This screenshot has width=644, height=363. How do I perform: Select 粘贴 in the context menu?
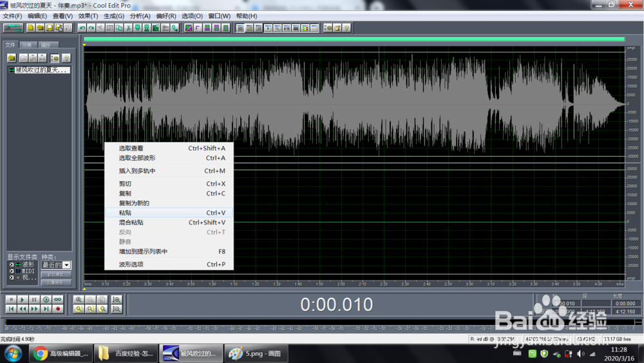[x=169, y=213]
